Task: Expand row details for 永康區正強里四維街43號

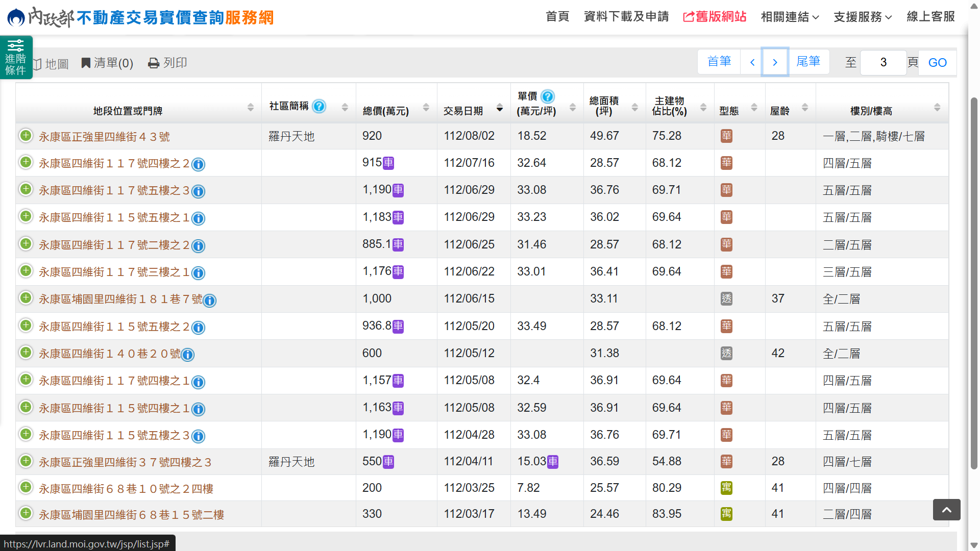Action: [26, 136]
